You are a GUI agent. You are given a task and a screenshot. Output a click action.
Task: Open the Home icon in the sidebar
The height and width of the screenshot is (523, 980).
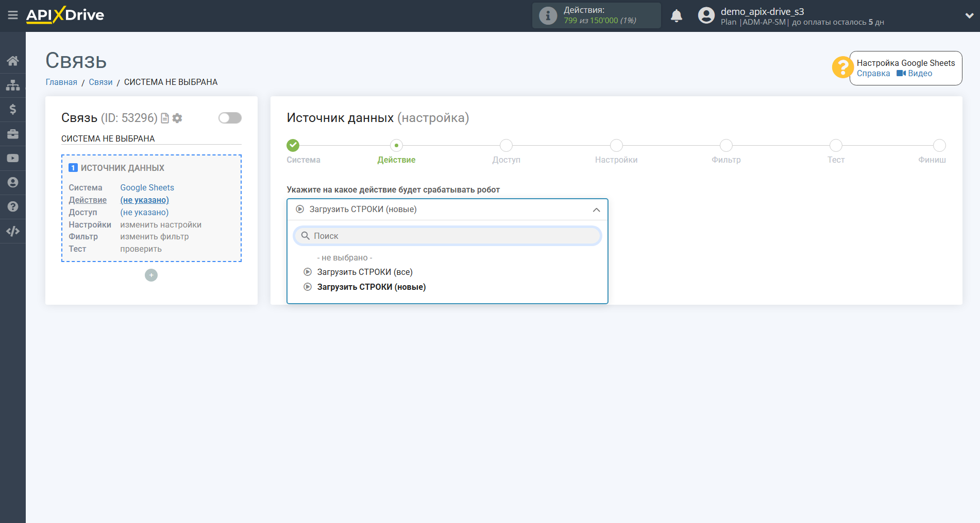[x=13, y=61]
